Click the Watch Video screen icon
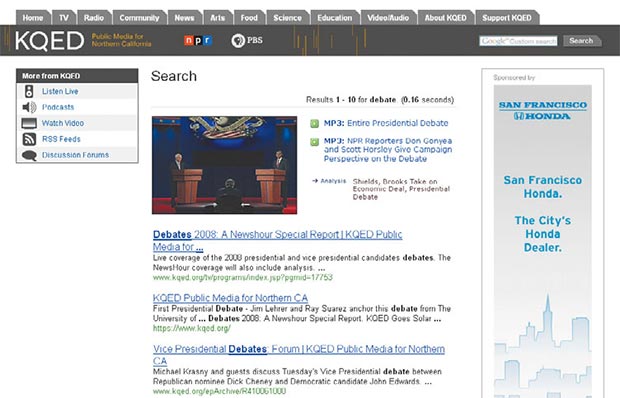The height and width of the screenshot is (398, 620). [x=29, y=123]
